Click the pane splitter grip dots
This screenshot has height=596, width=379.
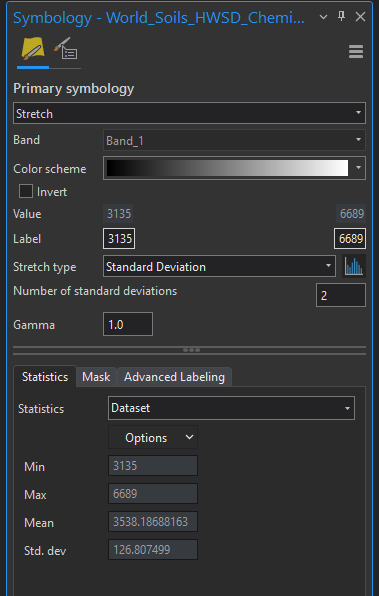191,350
